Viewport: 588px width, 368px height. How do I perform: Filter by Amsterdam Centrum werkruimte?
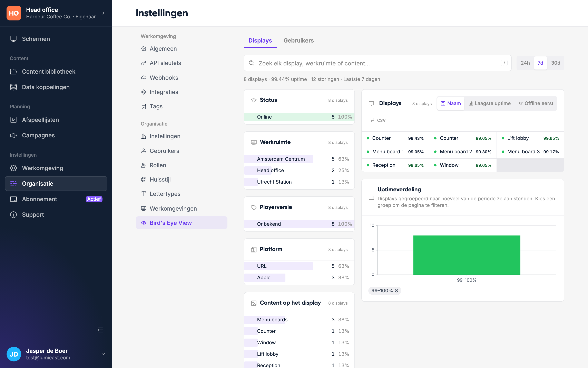(299, 159)
